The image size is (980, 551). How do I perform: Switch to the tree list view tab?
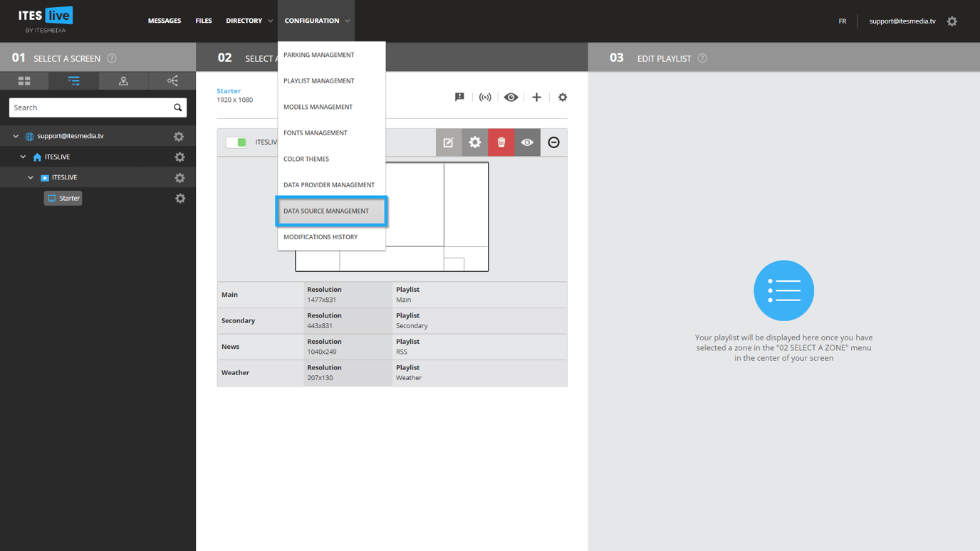[x=73, y=81]
